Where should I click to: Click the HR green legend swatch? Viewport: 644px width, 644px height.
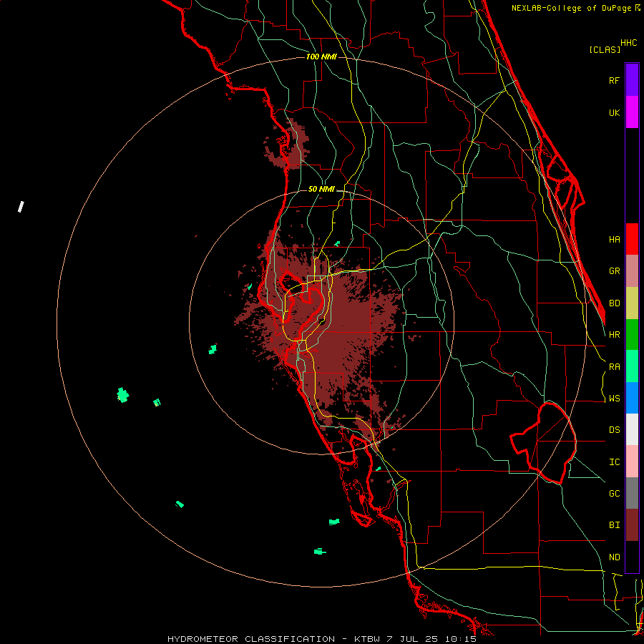coord(632,335)
